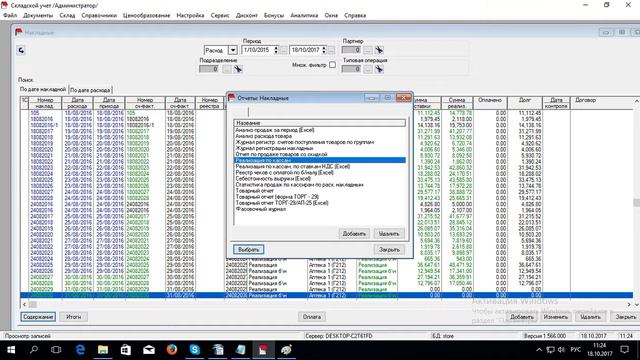Image resolution: width=640 pixels, height=360 pixels.
Task: Clear the Подразделение filter with its clear icon
Action: 238,69
